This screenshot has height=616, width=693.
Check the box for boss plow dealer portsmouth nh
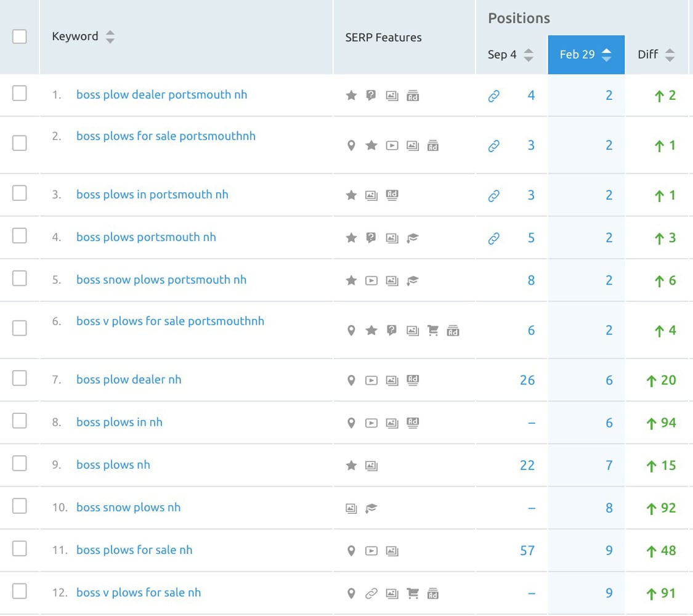tap(20, 93)
